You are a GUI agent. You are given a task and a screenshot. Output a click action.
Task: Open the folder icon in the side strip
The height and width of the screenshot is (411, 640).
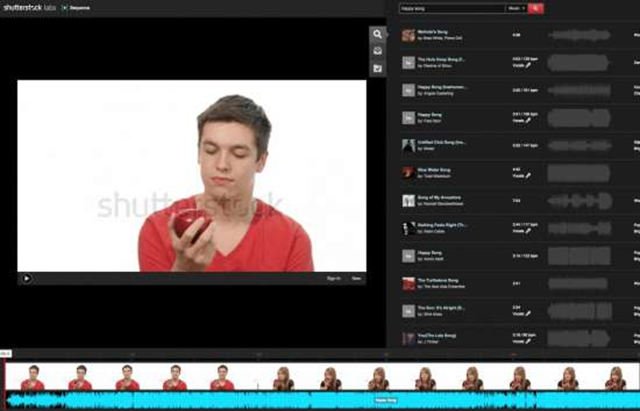pyautogui.click(x=378, y=68)
